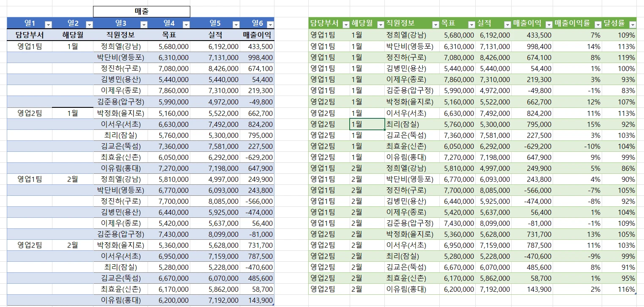Expand the 매출이익률 column filter
The width and height of the screenshot is (644, 307).
(x=597, y=25)
